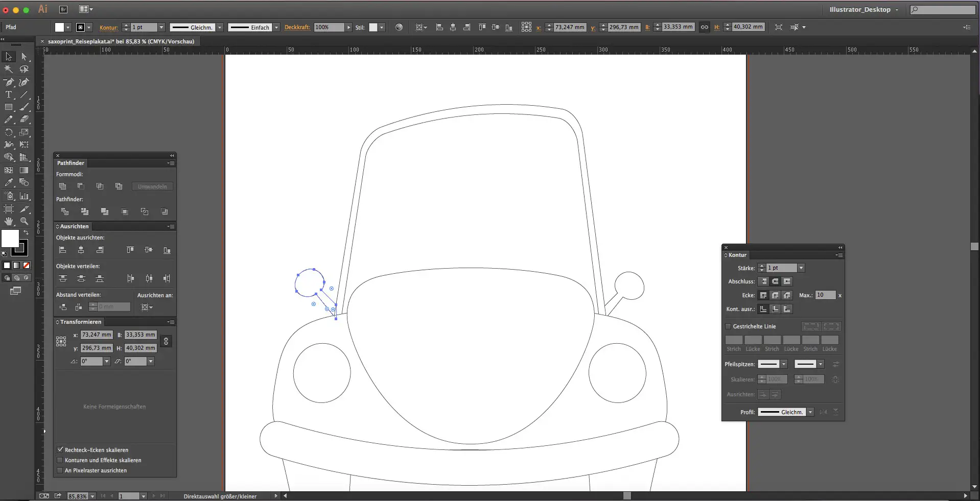This screenshot has width=980, height=501.
Task: Select the Magic Wand tool
Action: pos(9,69)
